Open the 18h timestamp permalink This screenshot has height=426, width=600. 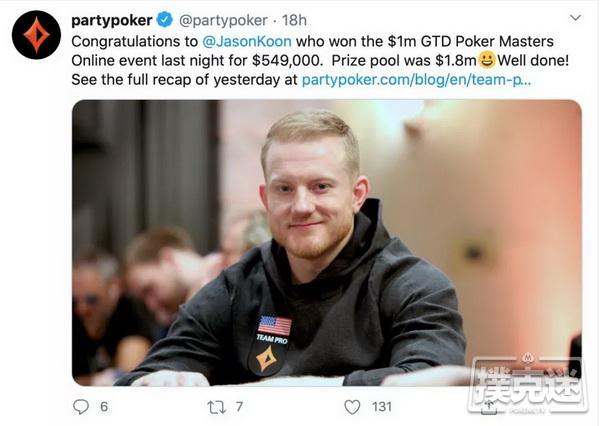tap(294, 20)
